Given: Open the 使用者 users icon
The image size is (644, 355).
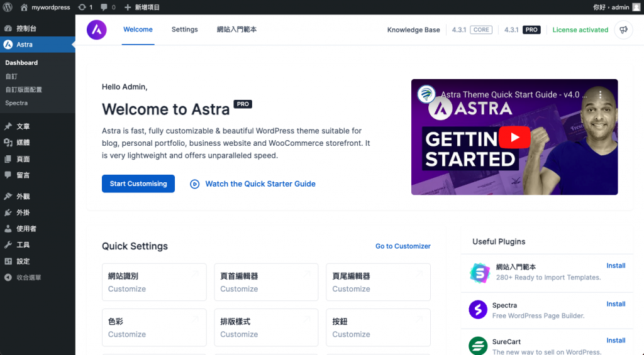Looking at the screenshot, I should (x=8, y=229).
